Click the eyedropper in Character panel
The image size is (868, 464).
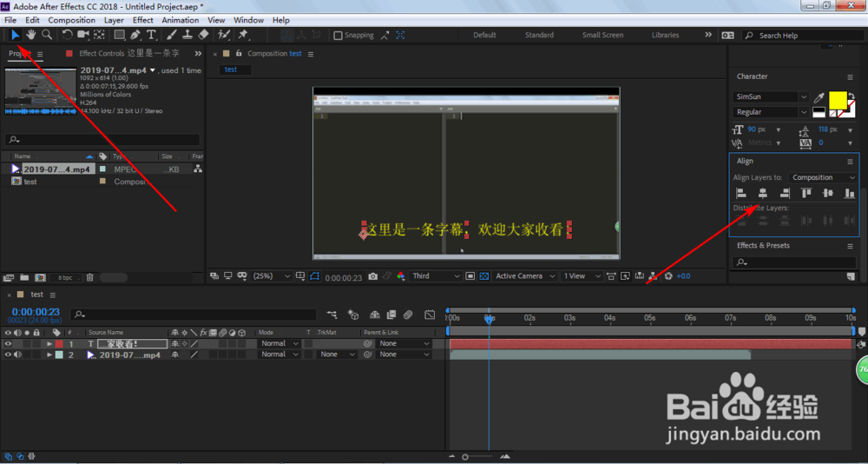click(x=819, y=97)
